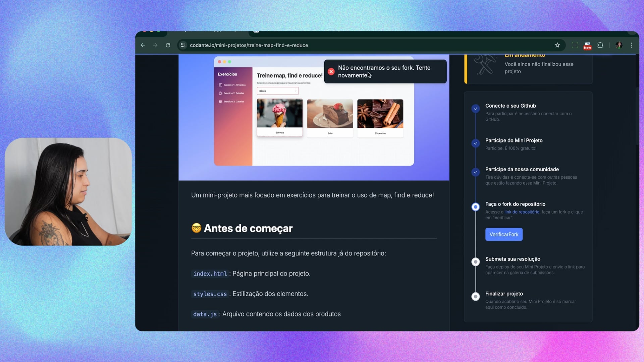Open the Chrome three-dot menu
Screen dimensions: 644x362
coord(632,45)
